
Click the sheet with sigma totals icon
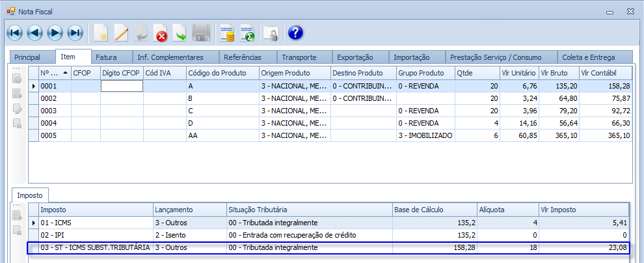click(247, 33)
